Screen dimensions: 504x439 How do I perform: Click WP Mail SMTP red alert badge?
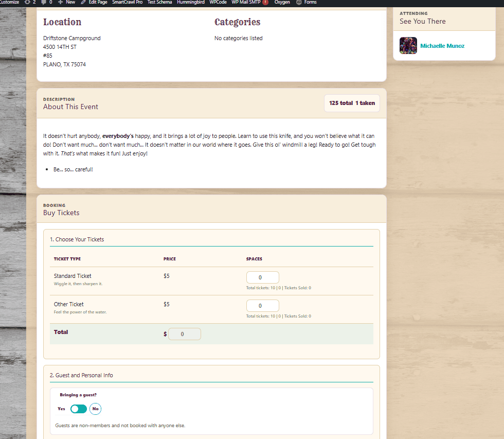point(265,2)
